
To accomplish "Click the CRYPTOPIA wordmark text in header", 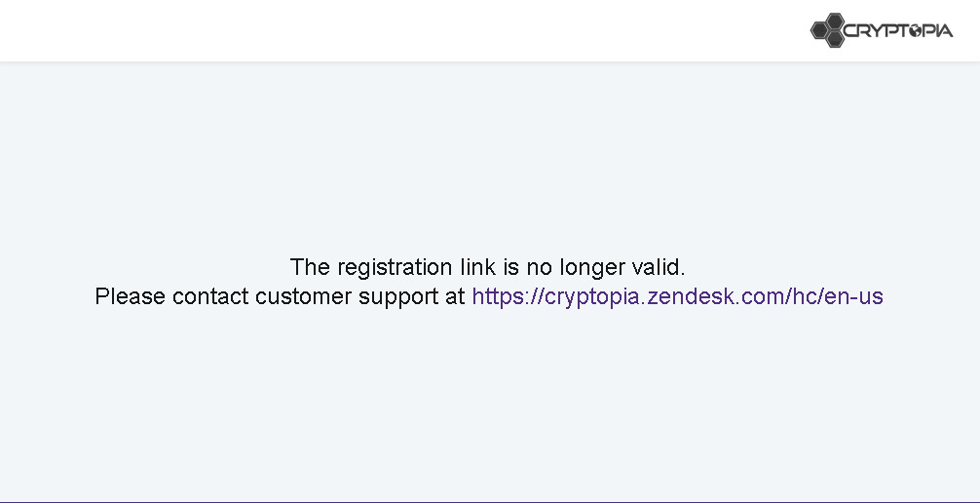I will (898, 30).
